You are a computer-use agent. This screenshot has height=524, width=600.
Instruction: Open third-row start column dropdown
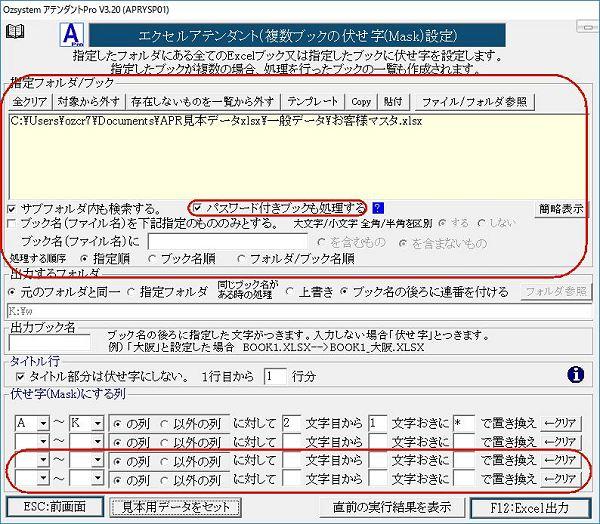43,460
